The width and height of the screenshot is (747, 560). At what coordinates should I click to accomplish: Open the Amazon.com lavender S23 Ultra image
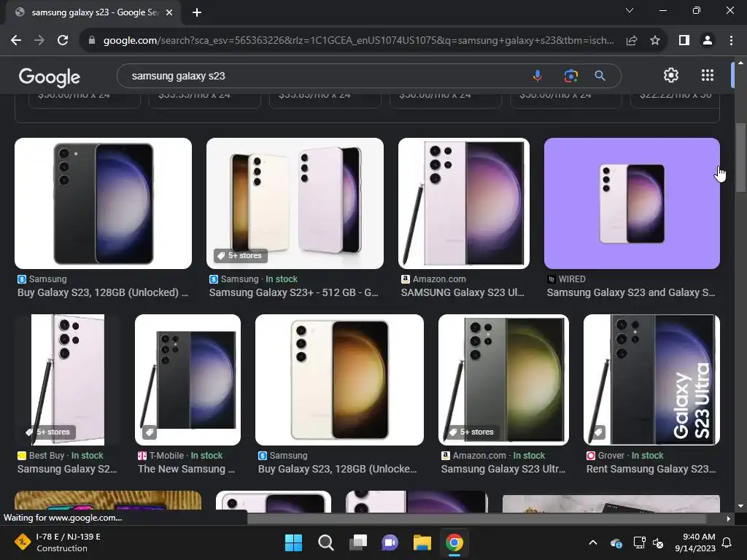464,203
